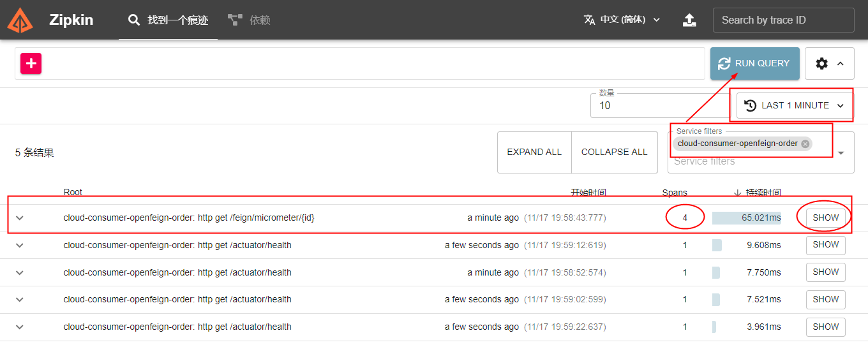The height and width of the screenshot is (354, 868).
Task: Expand the /feign/micrometer/{id} trace row
Action: [20, 218]
